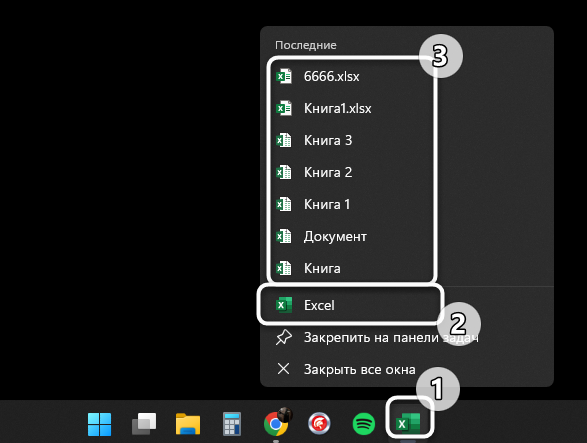
Task: Click the X icon beside Закрыть все окна
Action: coord(283,369)
